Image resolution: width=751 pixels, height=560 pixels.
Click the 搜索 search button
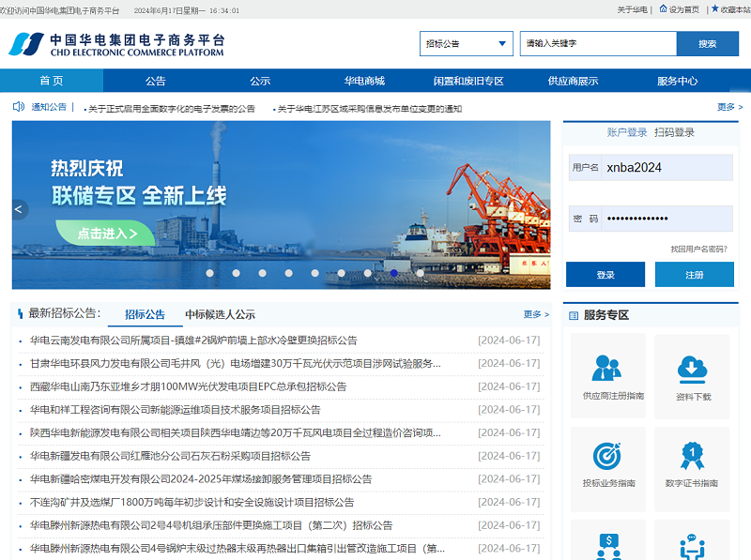(x=708, y=43)
